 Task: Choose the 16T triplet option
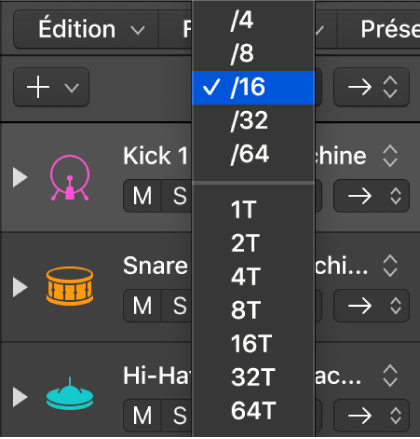pos(253,344)
